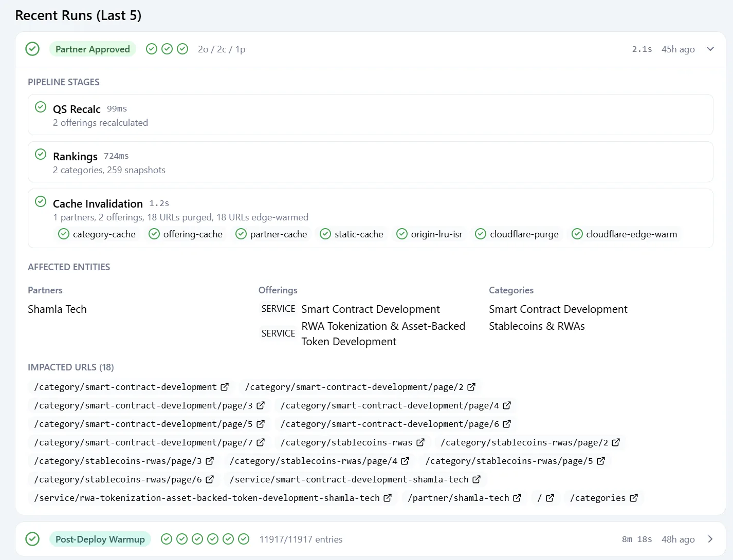Screen dimensions: 733x560
Task: Click the Post-Deploy Warmup badge
Action: [x=100, y=539]
